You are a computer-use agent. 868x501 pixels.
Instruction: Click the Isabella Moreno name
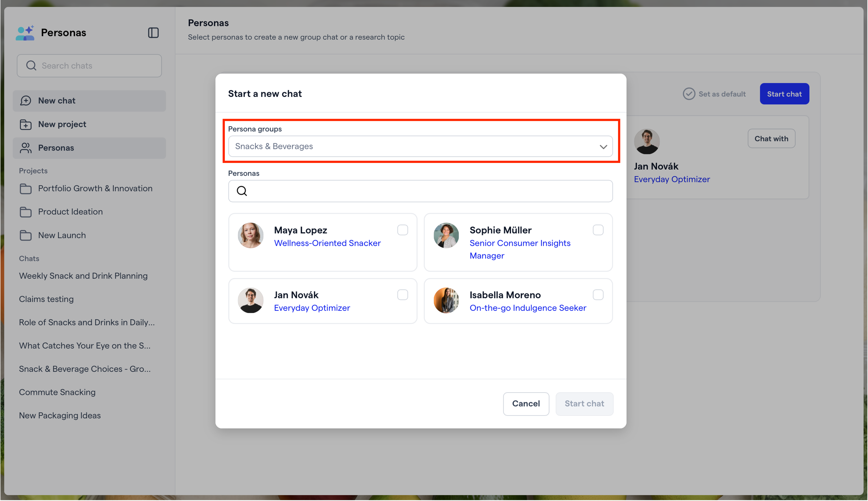click(505, 295)
